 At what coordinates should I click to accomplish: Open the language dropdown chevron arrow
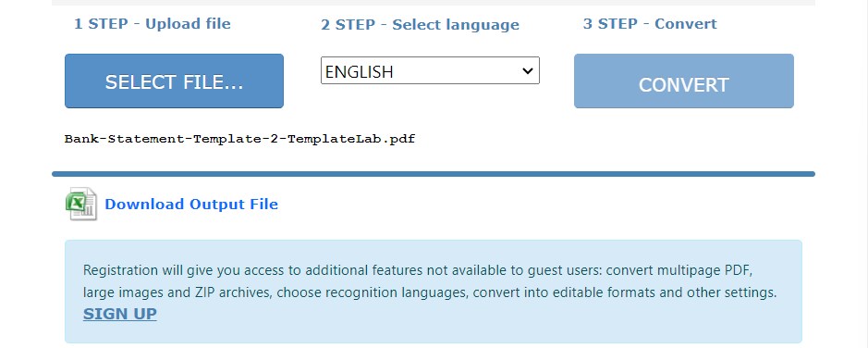[x=528, y=71]
